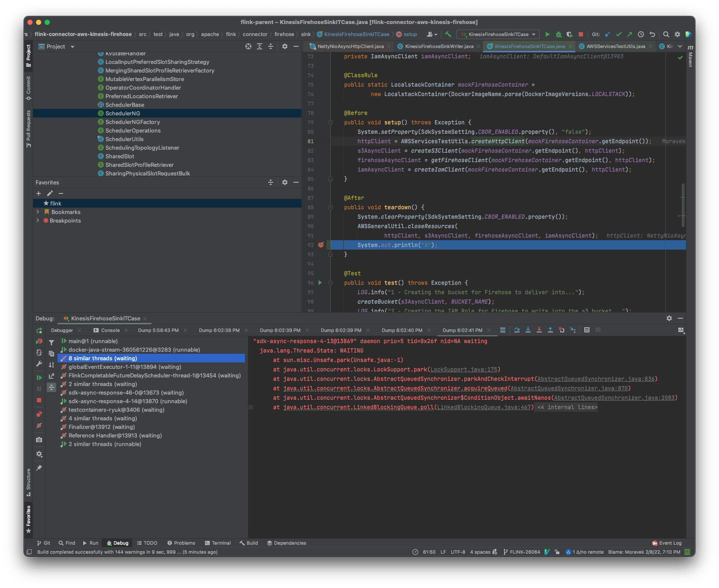Viewport: 719px width, 588px height.
Task: Switch to AWSServicesTestUtils.java editor tab
Action: pyautogui.click(x=616, y=46)
